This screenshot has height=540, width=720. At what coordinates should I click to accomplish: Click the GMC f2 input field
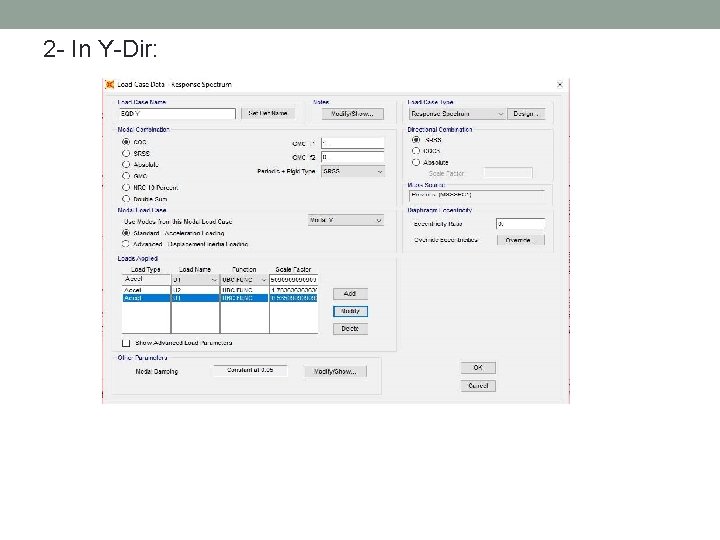pos(353,157)
